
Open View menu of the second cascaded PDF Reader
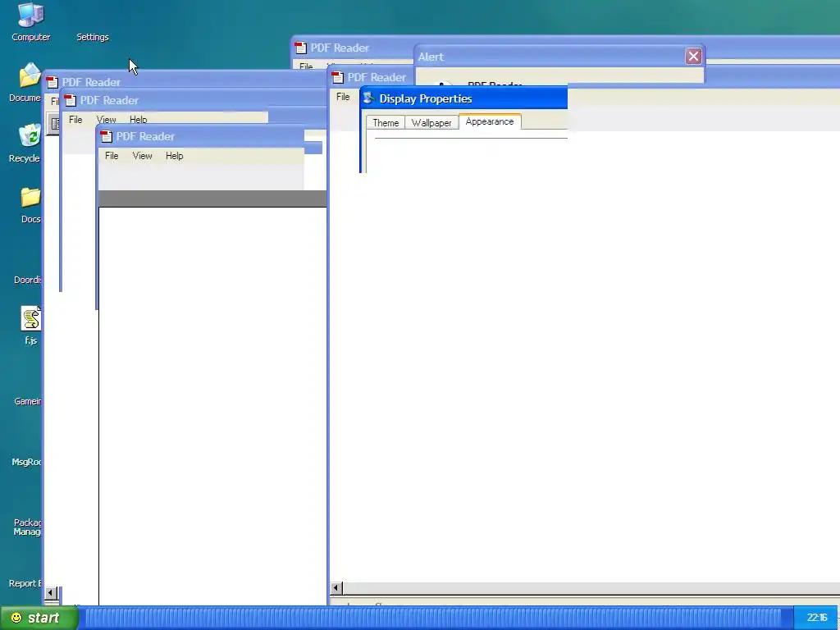tap(106, 120)
